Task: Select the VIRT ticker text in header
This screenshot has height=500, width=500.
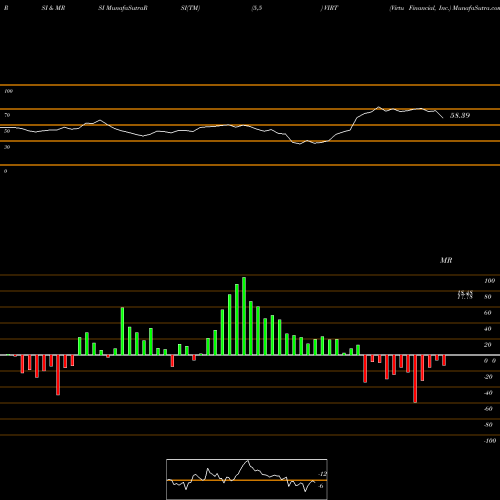Action: [331, 8]
